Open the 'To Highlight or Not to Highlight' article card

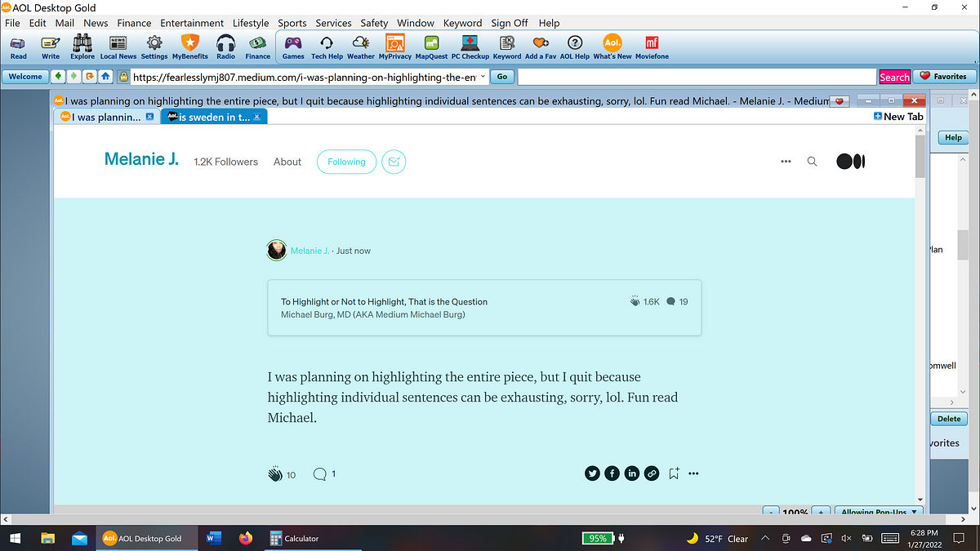tap(484, 308)
